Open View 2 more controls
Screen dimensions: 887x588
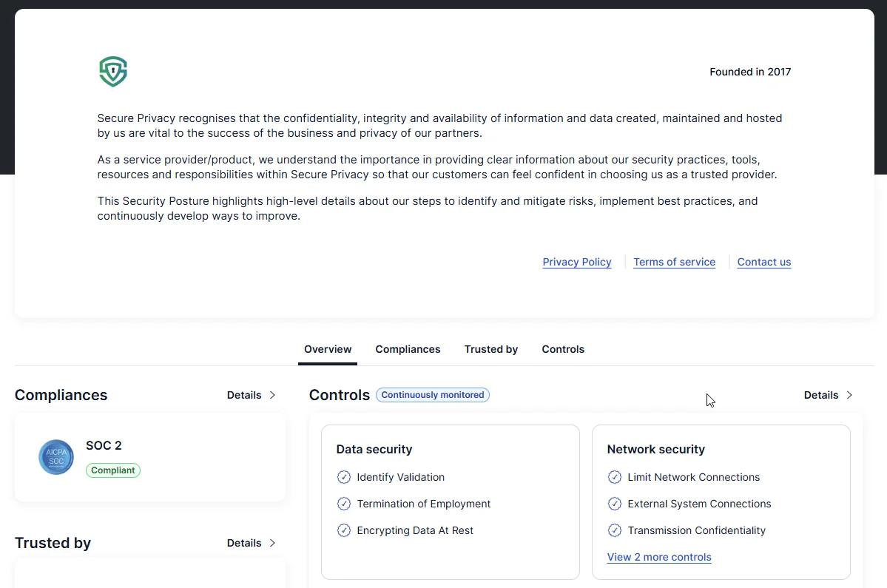(x=658, y=557)
